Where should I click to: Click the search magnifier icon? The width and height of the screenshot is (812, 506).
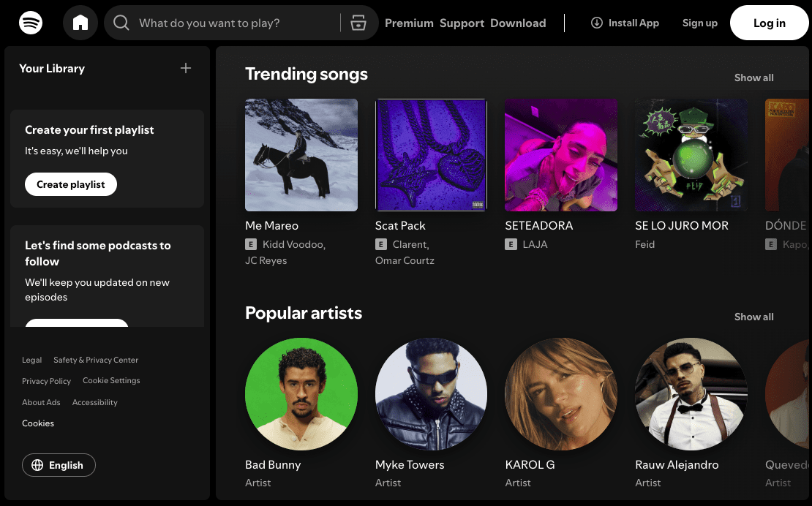pyautogui.click(x=121, y=23)
